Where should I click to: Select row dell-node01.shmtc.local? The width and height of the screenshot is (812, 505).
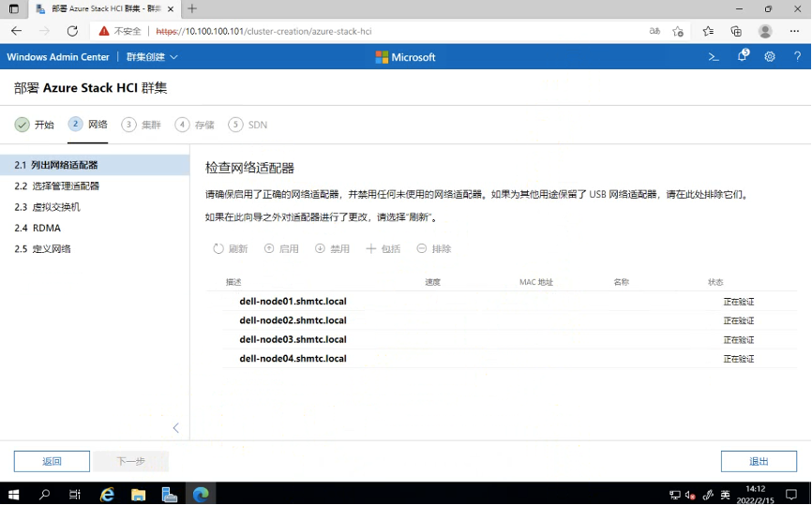click(x=509, y=301)
